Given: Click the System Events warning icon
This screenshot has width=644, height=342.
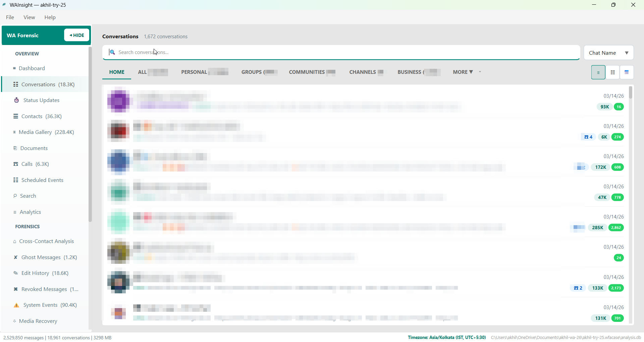Looking at the screenshot, I should [x=16, y=305].
